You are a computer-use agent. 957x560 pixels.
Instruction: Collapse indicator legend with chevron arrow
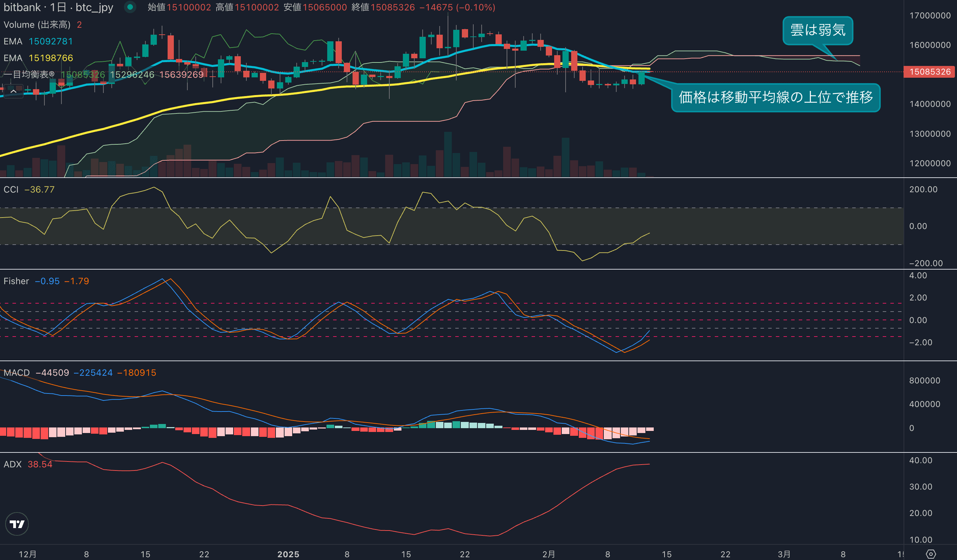(x=13, y=92)
